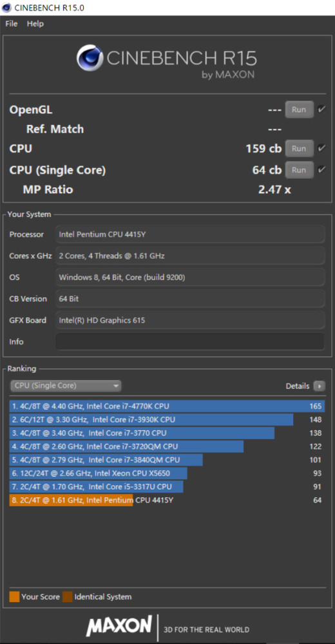Screen dimensions: 335x644
Task: Open the Help menu
Action: (35, 24)
